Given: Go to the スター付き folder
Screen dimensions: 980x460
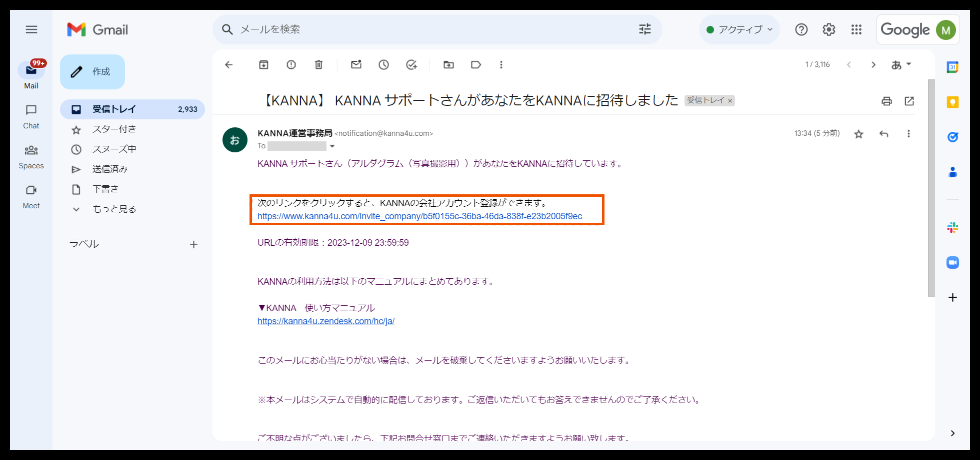Looking at the screenshot, I should point(114,129).
